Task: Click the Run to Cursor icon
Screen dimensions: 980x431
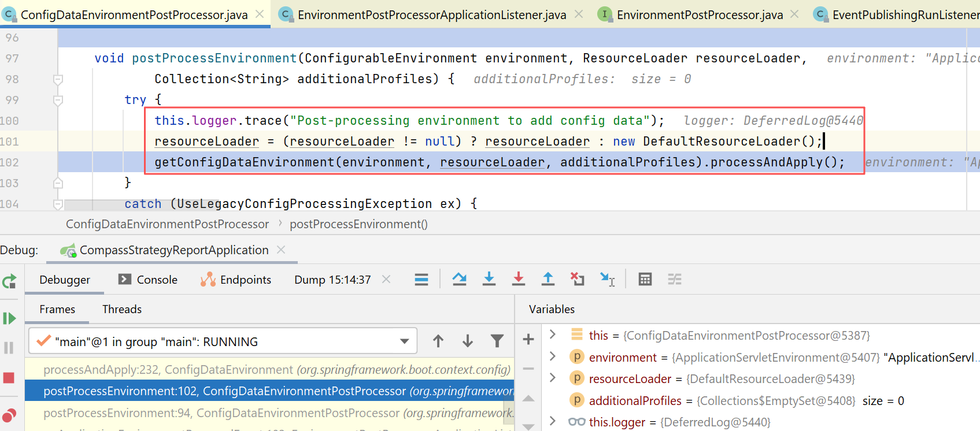Action: [x=607, y=280]
